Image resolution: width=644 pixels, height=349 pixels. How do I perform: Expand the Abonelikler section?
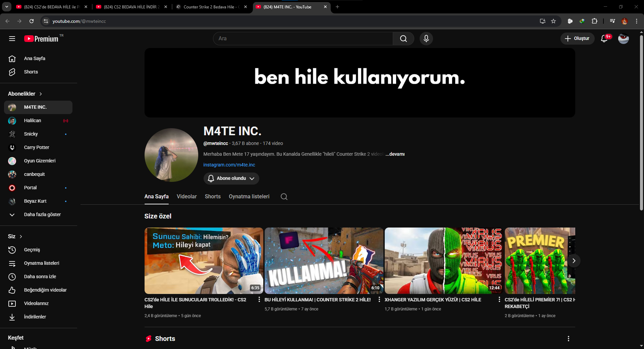click(x=25, y=94)
